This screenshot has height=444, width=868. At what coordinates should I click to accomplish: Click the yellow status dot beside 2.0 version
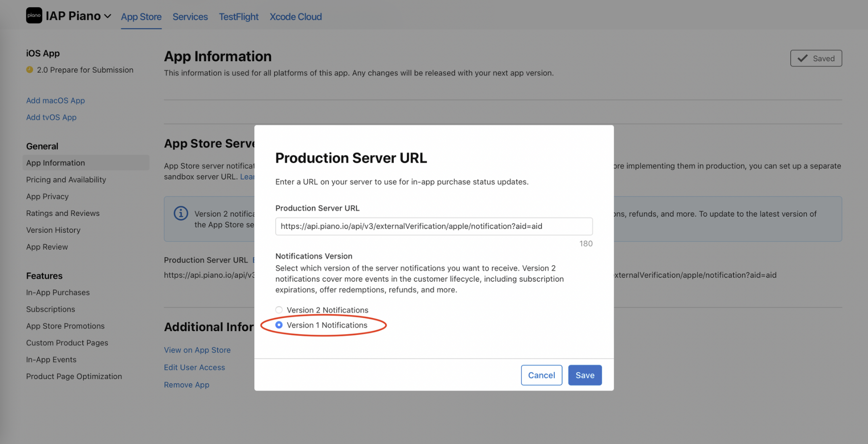pyautogui.click(x=30, y=70)
